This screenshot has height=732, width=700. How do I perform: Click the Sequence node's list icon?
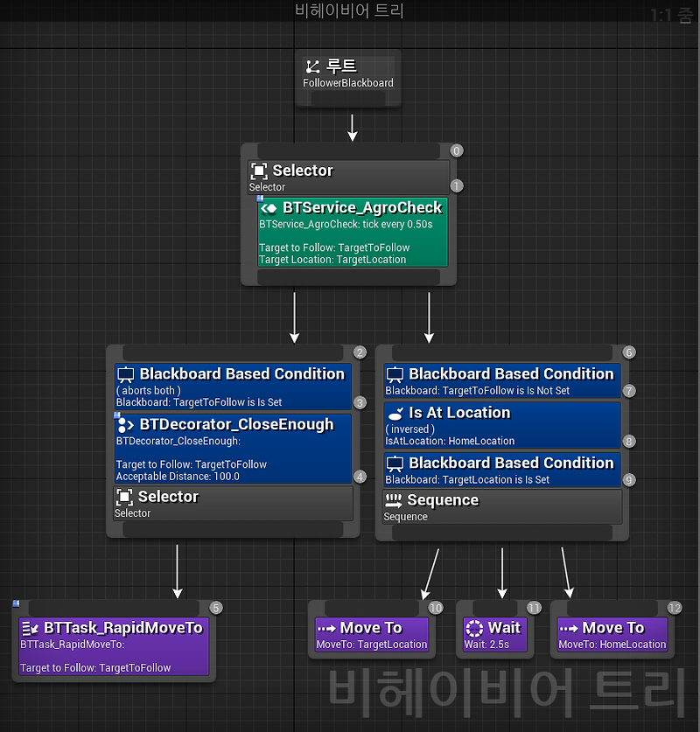click(393, 500)
